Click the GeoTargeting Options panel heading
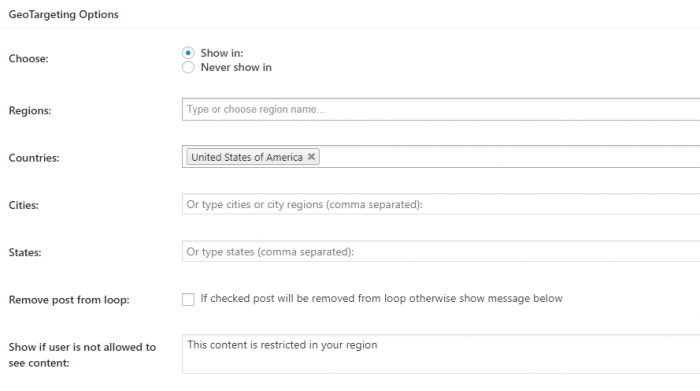The height and width of the screenshot is (391, 700). [x=63, y=14]
